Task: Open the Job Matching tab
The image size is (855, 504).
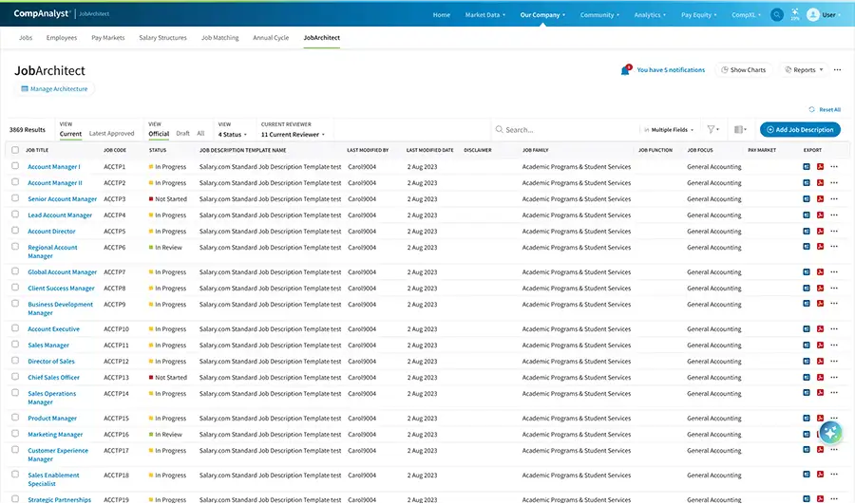Action: (x=220, y=38)
